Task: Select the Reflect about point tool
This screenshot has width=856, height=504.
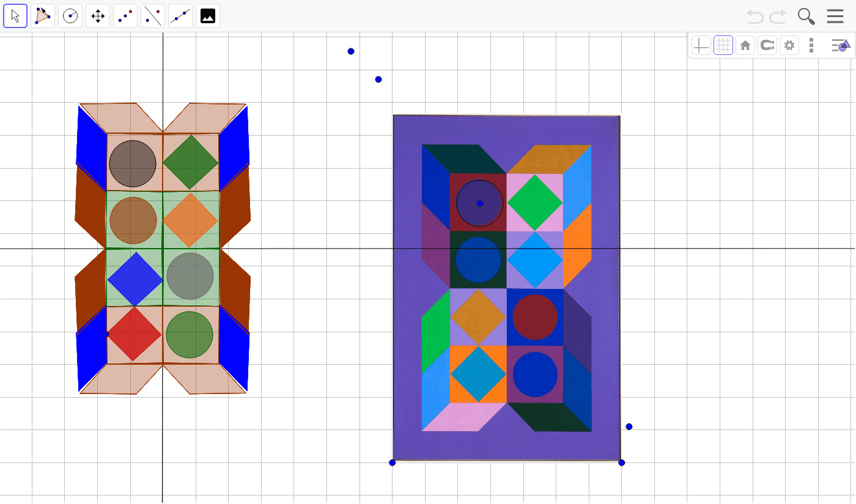Action: [x=125, y=16]
